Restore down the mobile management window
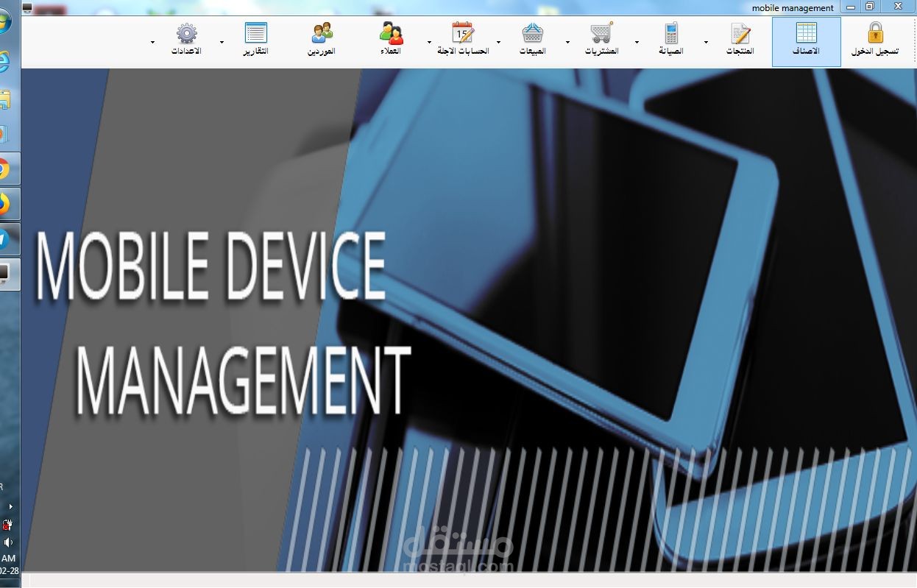The image size is (917, 588). (870, 7)
